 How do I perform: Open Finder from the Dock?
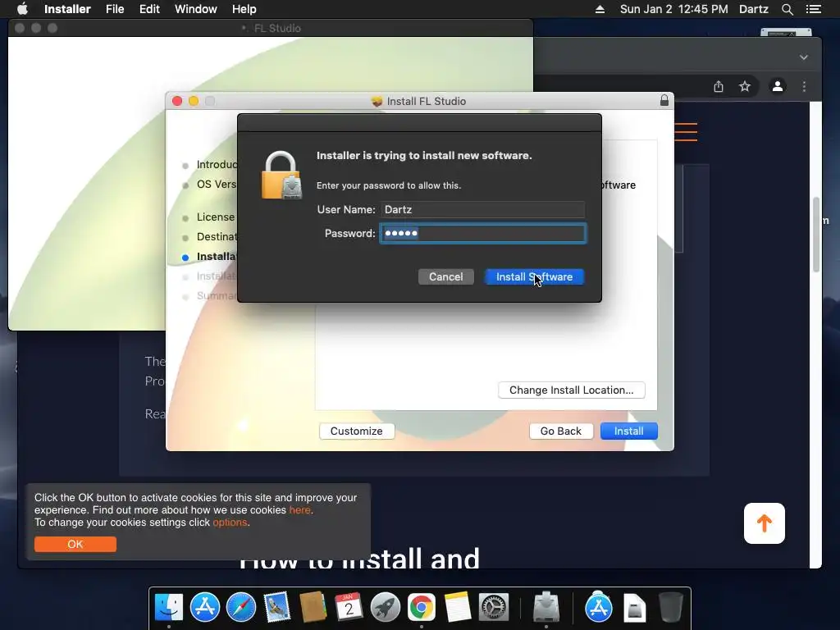coord(169,608)
